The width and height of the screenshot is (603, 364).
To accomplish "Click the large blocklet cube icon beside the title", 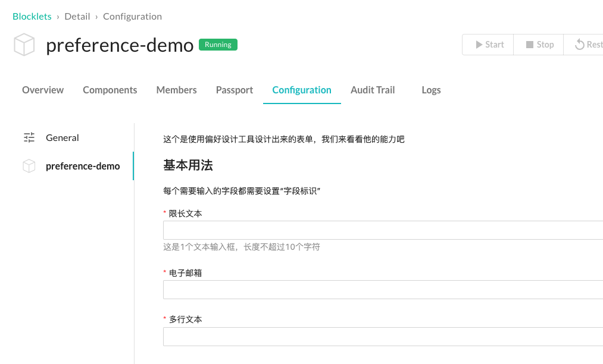I will tap(24, 45).
